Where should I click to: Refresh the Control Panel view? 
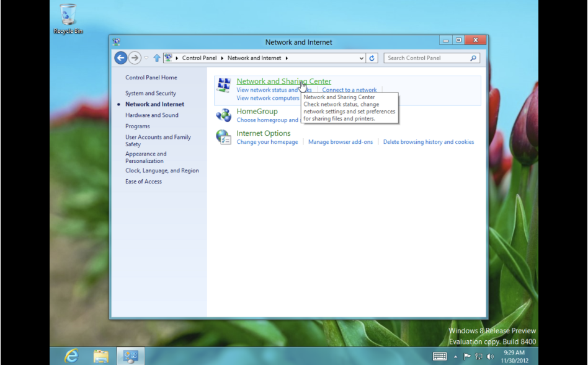372,58
